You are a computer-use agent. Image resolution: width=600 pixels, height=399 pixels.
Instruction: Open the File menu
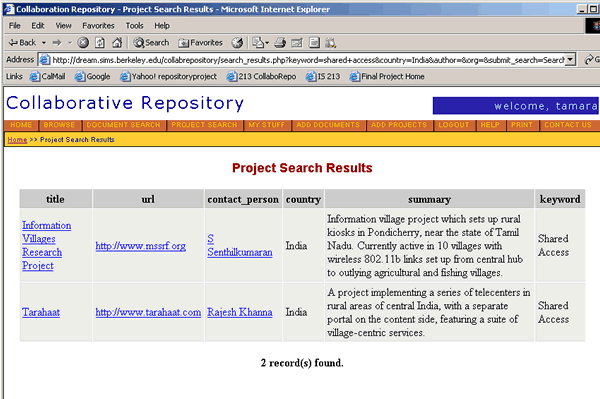coord(15,26)
